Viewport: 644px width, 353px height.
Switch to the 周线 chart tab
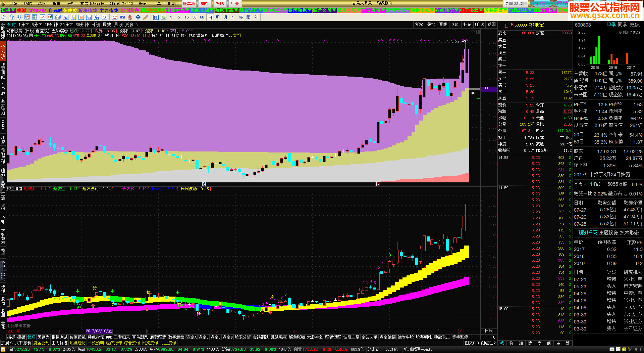(107, 25)
